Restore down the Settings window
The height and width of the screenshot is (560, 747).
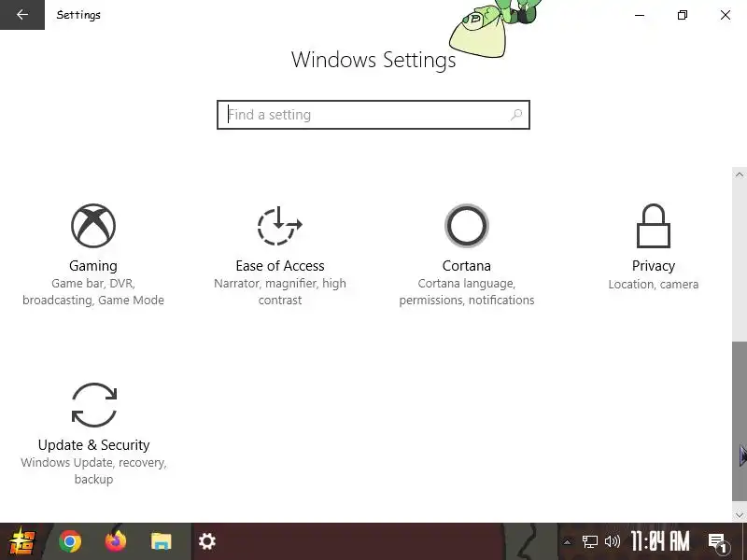(683, 15)
